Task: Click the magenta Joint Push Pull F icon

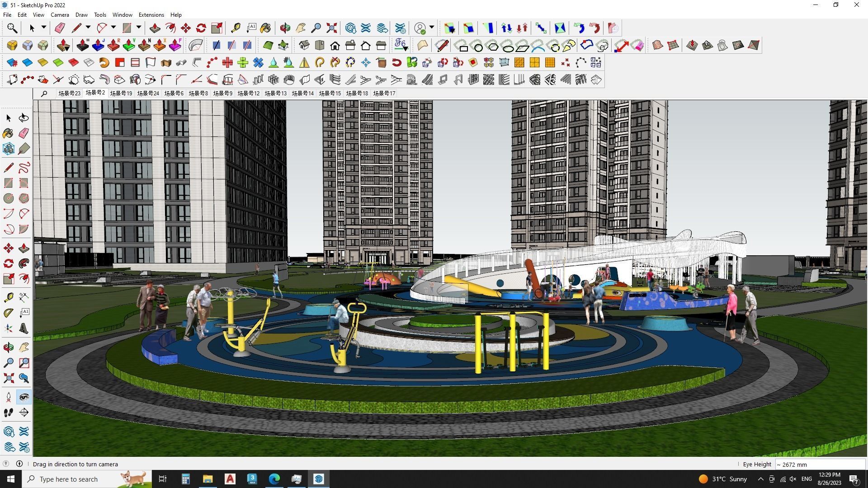Action: coord(175,45)
